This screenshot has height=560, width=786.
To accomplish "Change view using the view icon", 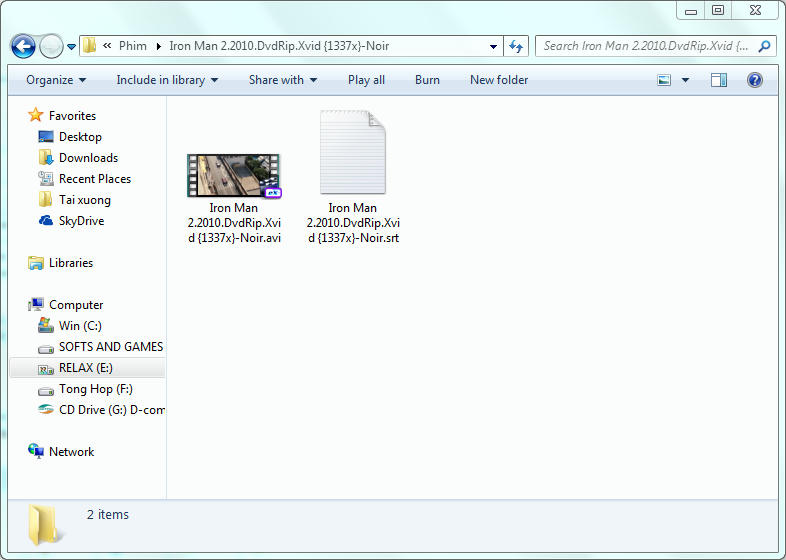I will [x=664, y=80].
